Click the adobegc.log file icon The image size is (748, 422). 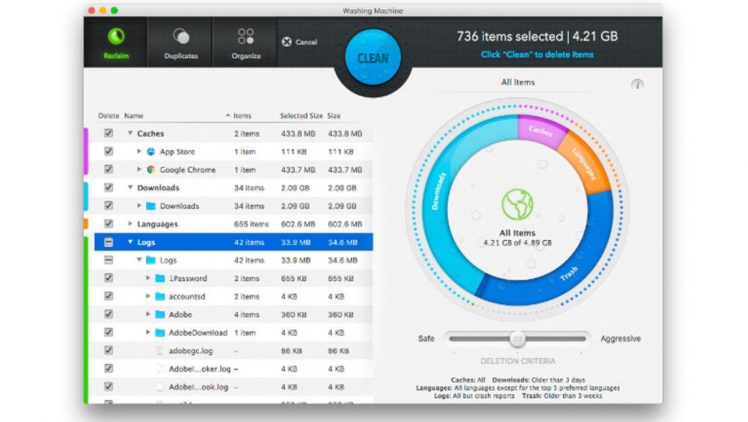pos(160,351)
